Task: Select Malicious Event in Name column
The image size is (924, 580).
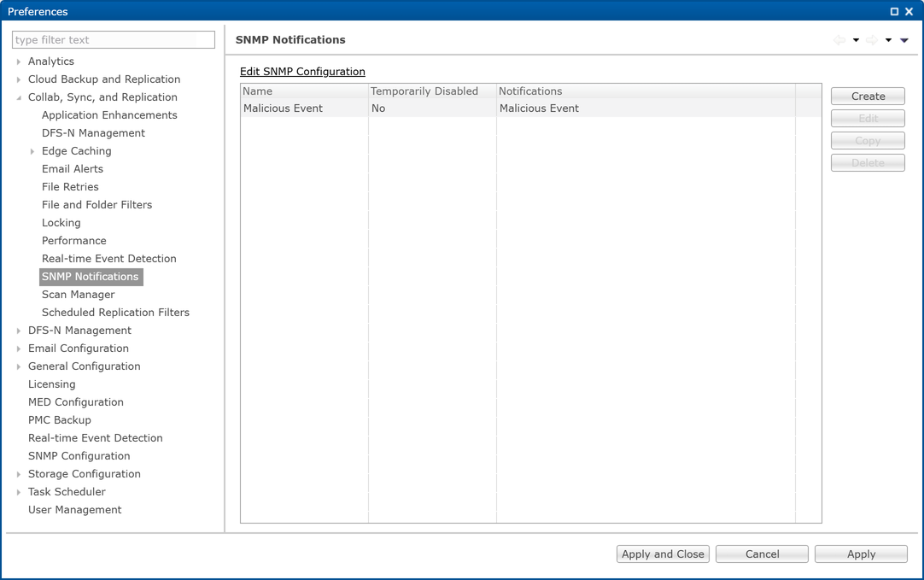Action: [x=283, y=108]
